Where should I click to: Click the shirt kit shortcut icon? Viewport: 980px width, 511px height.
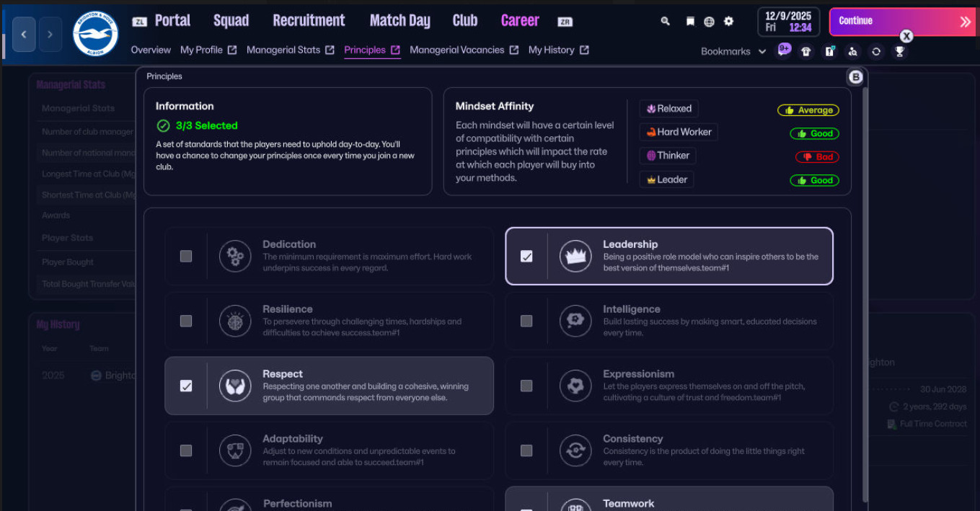click(x=806, y=51)
